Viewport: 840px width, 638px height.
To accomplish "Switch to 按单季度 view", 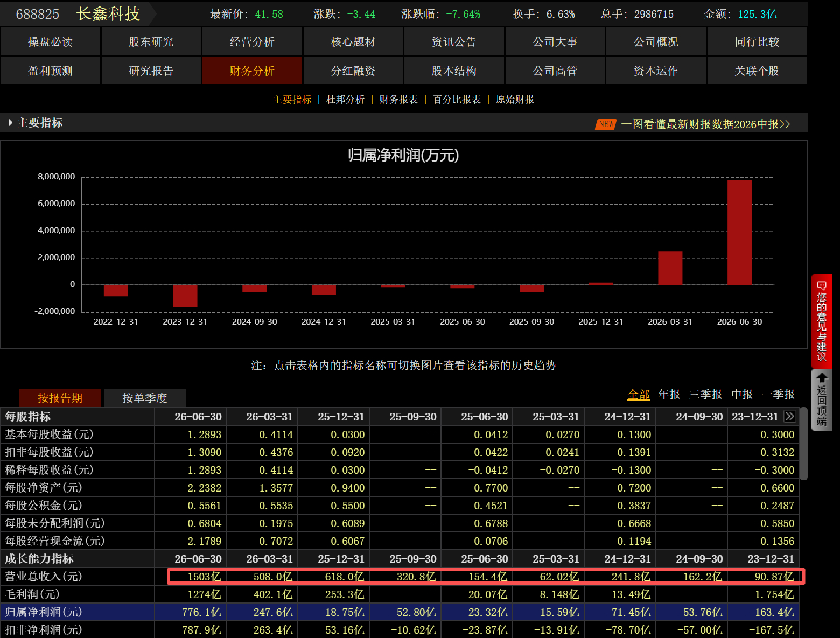I will 145,398.
